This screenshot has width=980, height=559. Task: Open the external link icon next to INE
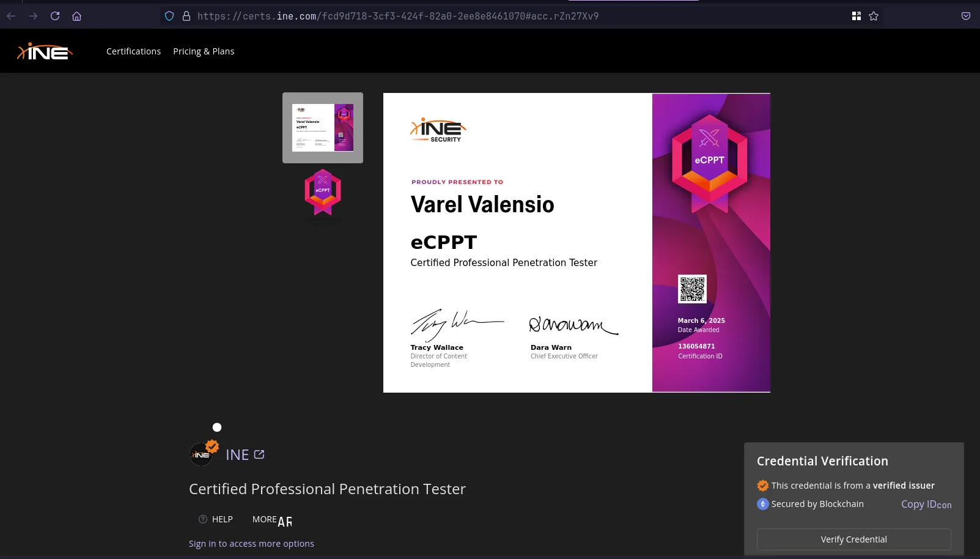coord(259,454)
